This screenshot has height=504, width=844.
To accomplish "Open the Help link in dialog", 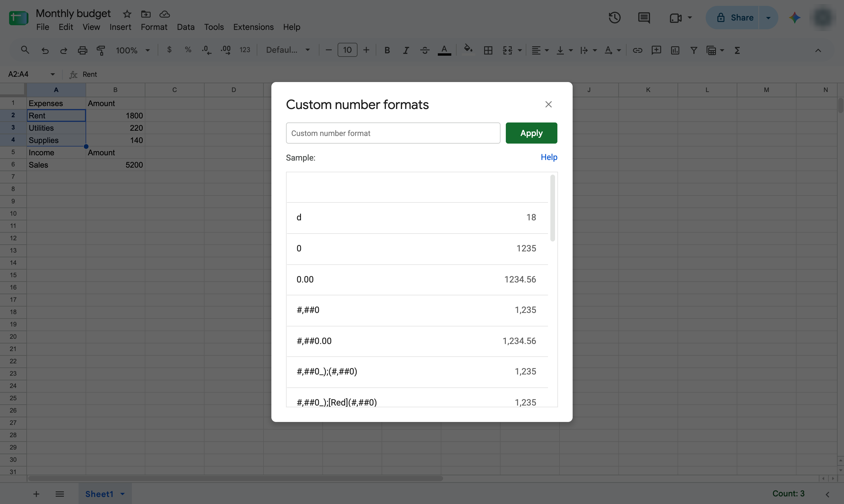I will (x=549, y=157).
